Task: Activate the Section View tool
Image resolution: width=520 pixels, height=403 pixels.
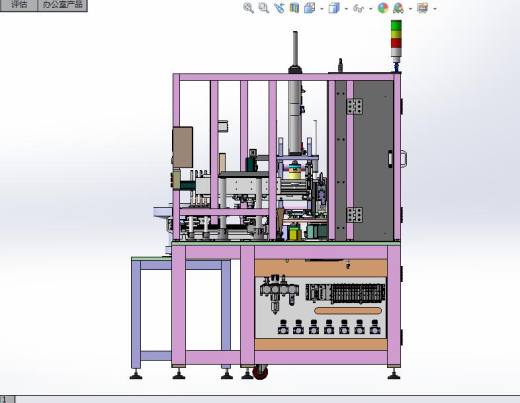Action: 294,8
